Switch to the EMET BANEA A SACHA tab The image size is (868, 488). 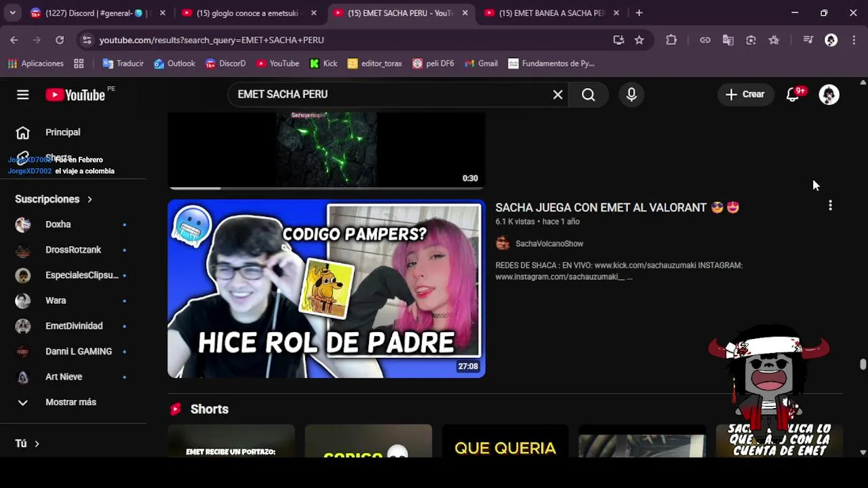(x=551, y=13)
